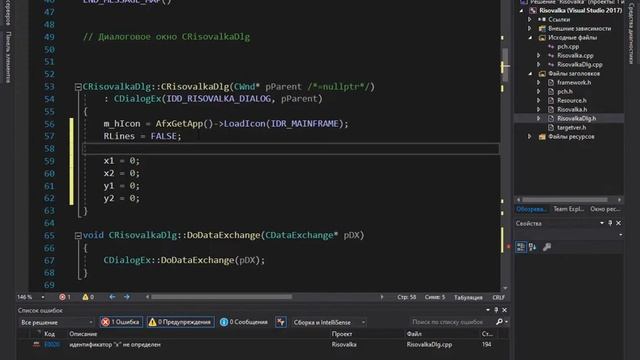Toggle the 0 Сообщения filter

point(244,322)
